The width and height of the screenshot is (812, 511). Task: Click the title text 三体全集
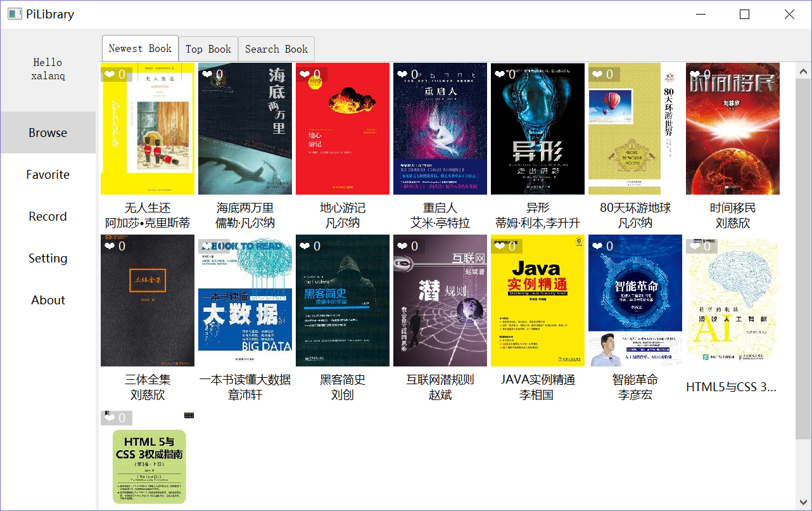(x=148, y=380)
